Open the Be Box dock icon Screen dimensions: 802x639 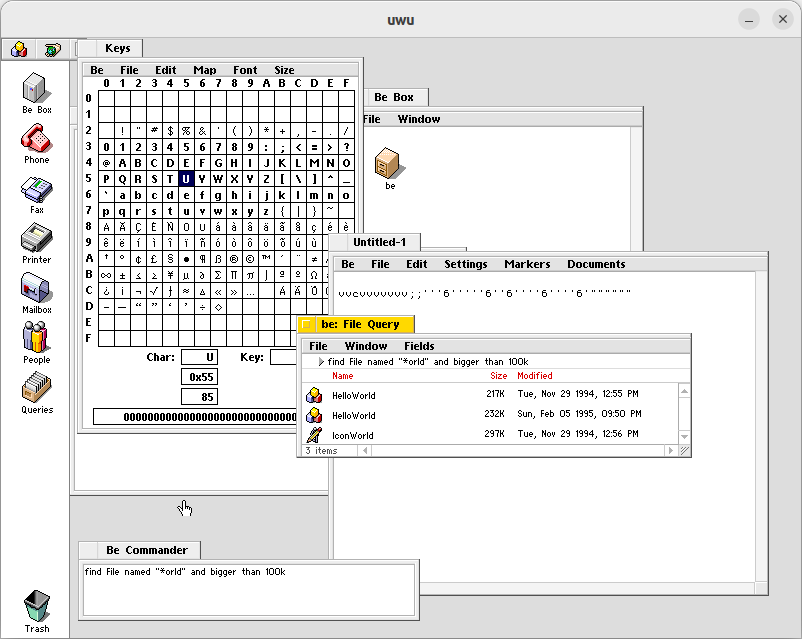[36, 89]
